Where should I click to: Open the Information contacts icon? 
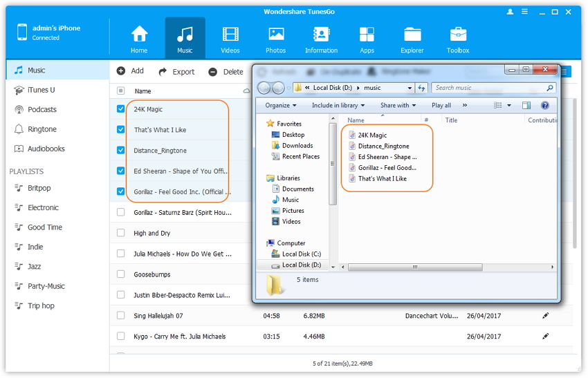pos(321,35)
